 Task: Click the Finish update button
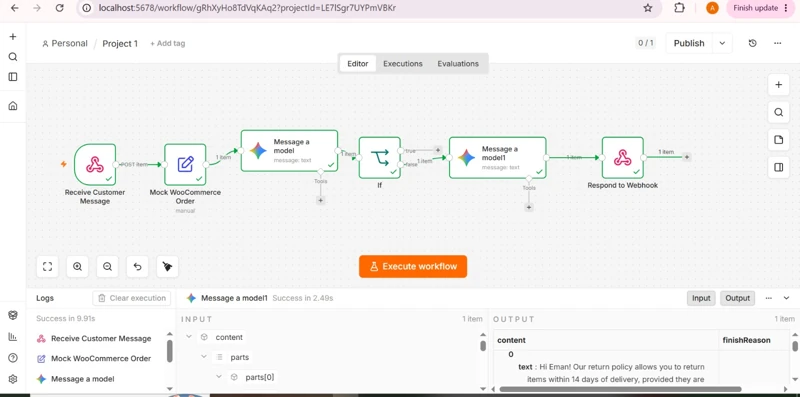760,8
